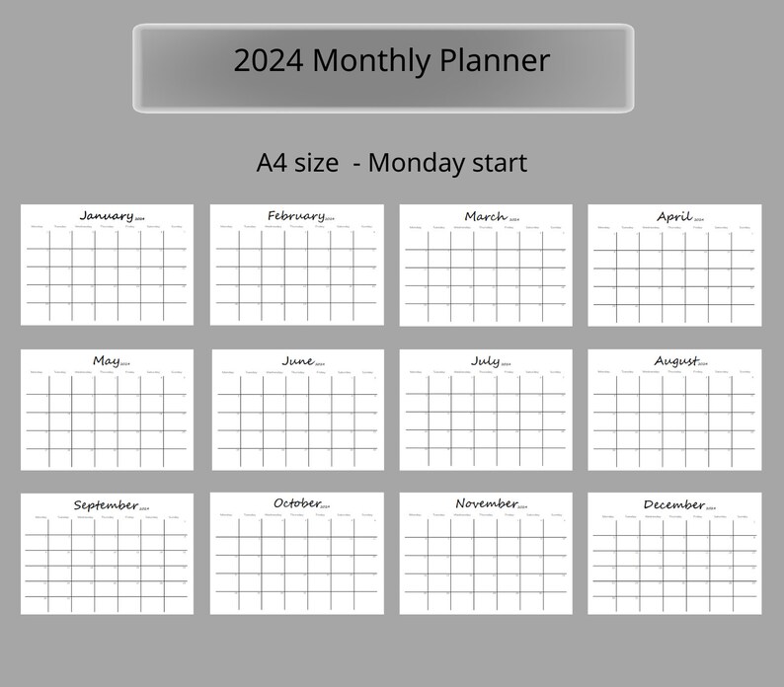Click the October month heading text

pyautogui.click(x=297, y=503)
